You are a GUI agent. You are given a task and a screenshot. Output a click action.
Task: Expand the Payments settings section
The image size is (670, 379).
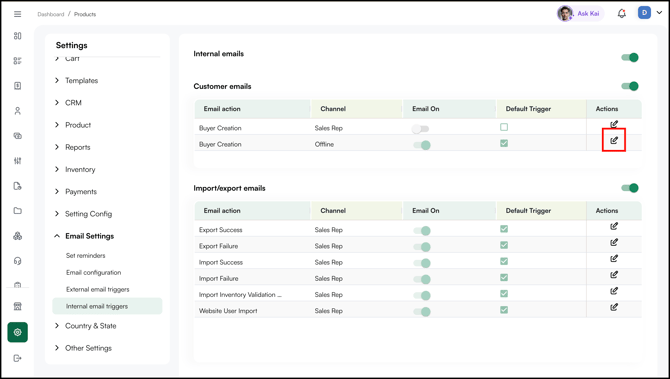tap(76, 191)
